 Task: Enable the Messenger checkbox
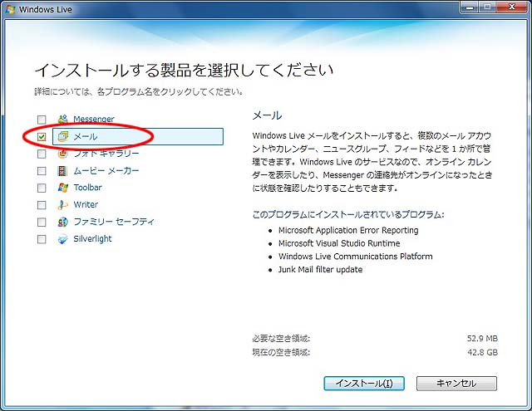click(42, 120)
